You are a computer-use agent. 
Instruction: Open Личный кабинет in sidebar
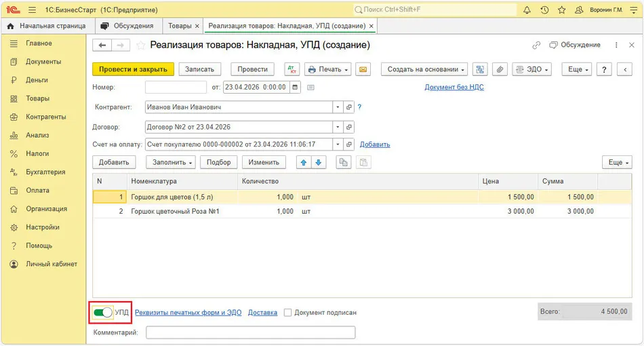point(52,264)
